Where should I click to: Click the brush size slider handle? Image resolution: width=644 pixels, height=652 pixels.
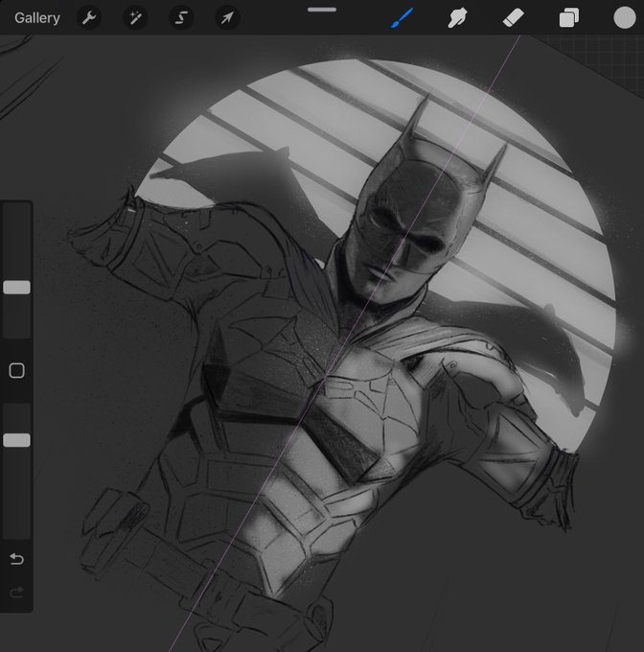point(16,288)
